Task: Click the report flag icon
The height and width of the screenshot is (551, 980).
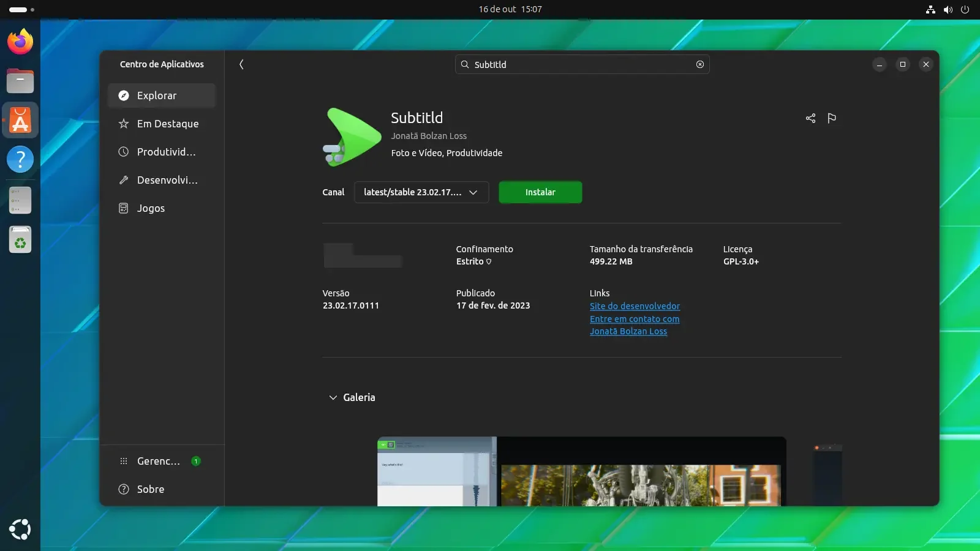Action: coord(832,118)
